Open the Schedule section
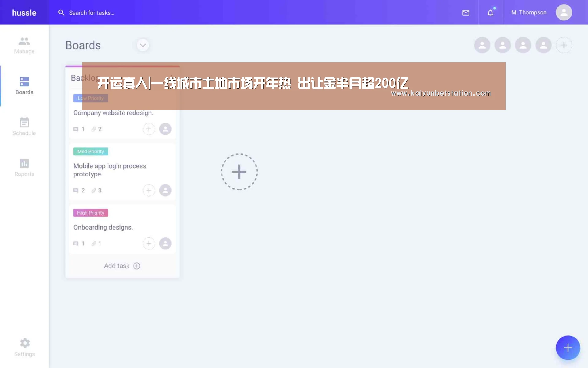The width and height of the screenshot is (588, 368). click(x=24, y=127)
